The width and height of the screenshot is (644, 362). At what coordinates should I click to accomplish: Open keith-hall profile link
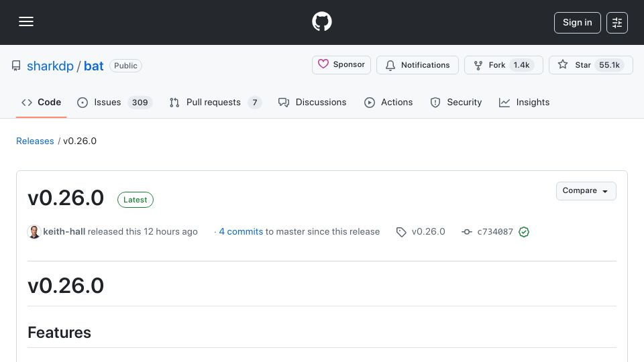pos(64,231)
